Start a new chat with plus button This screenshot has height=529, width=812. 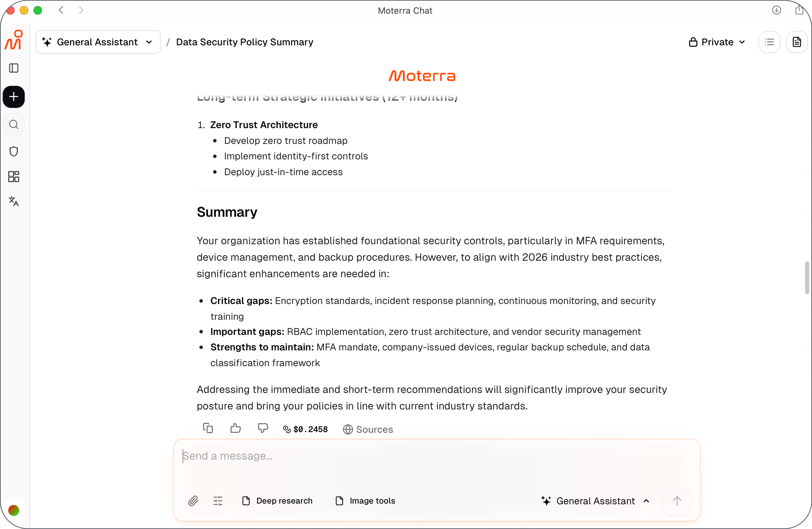14,97
